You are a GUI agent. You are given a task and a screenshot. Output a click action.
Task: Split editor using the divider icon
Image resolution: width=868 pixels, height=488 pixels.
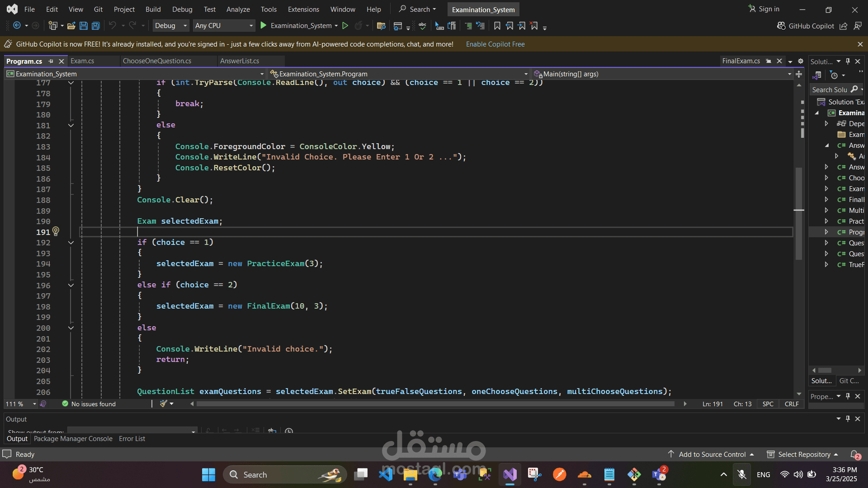coord(799,74)
